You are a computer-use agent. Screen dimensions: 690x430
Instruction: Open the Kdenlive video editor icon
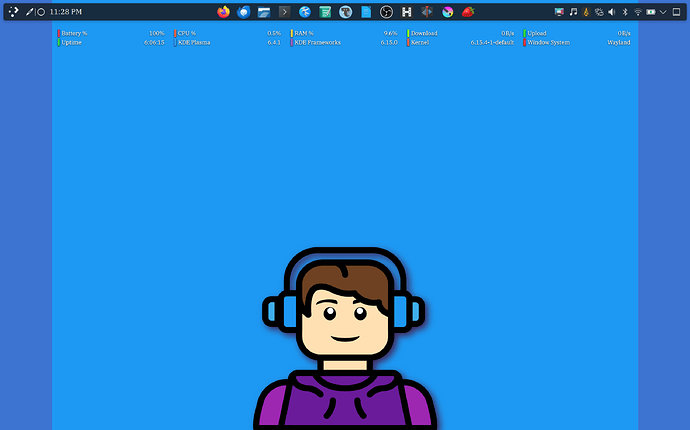(427, 12)
